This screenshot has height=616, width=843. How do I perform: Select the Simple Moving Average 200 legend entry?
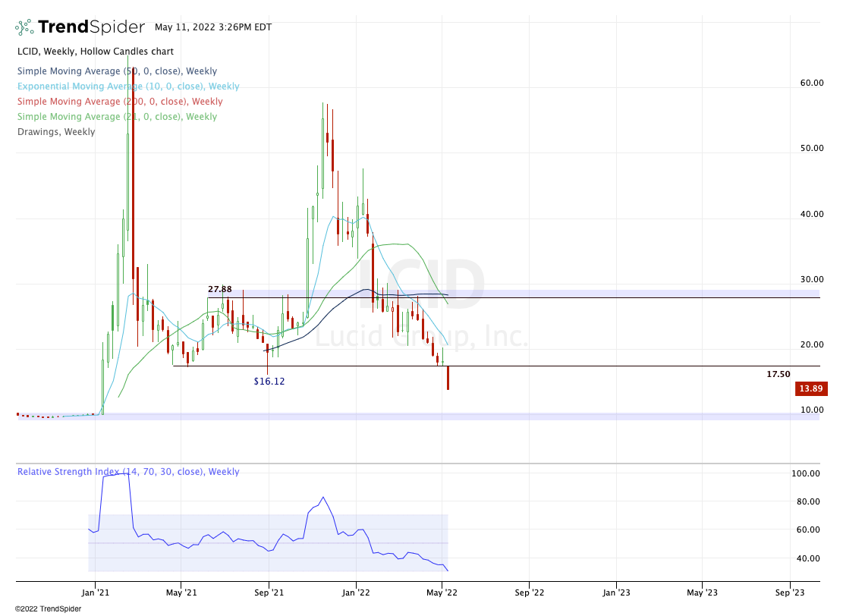120,101
